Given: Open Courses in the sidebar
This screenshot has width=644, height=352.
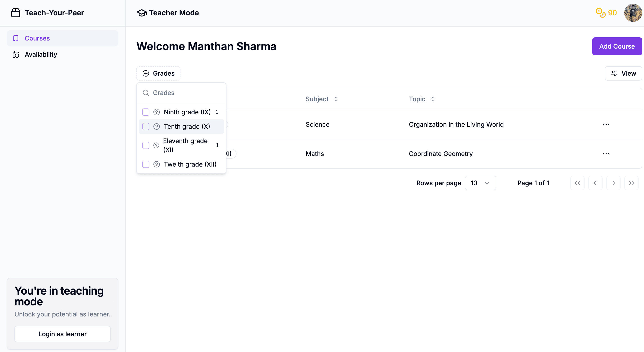Looking at the screenshot, I should (37, 38).
